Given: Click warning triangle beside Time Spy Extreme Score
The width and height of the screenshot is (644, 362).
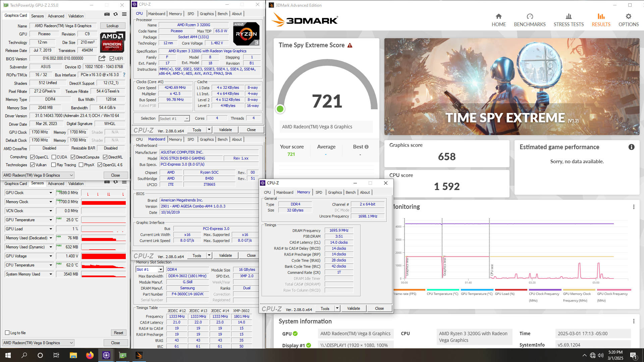Looking at the screenshot, I should [350, 45].
